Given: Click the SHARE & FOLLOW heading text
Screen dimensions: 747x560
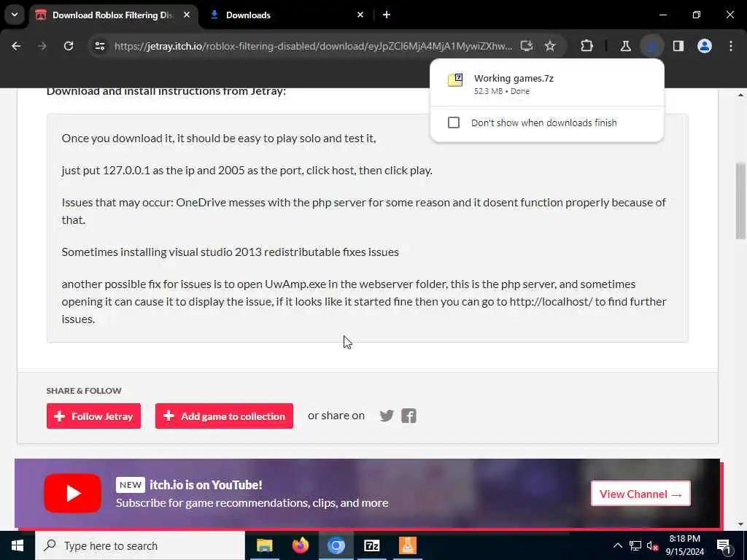Looking at the screenshot, I should point(84,391).
